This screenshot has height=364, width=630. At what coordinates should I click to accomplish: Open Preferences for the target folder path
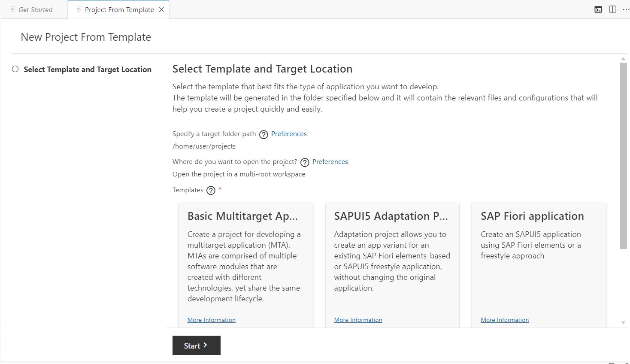point(288,133)
